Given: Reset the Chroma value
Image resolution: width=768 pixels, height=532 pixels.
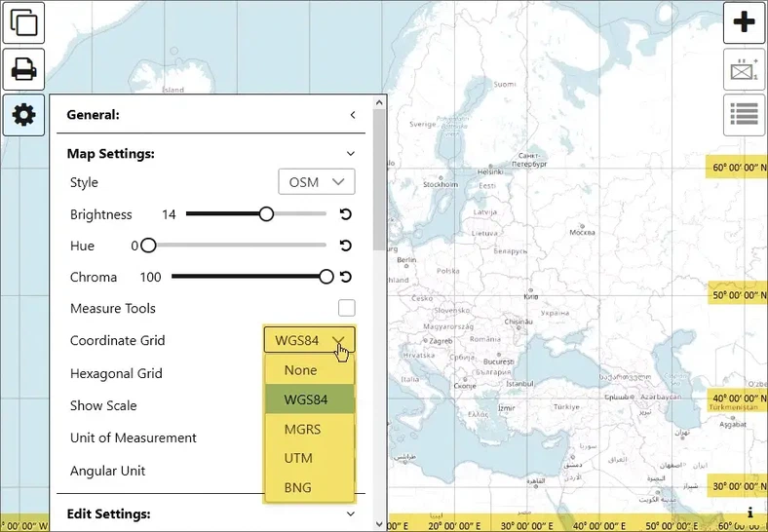Looking at the screenshot, I should [346, 277].
